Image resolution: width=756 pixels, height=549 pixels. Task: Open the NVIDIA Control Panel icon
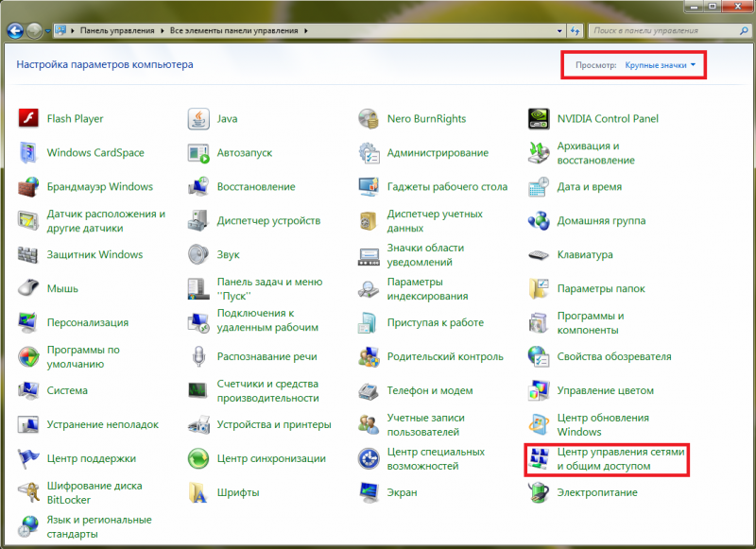pos(539,118)
